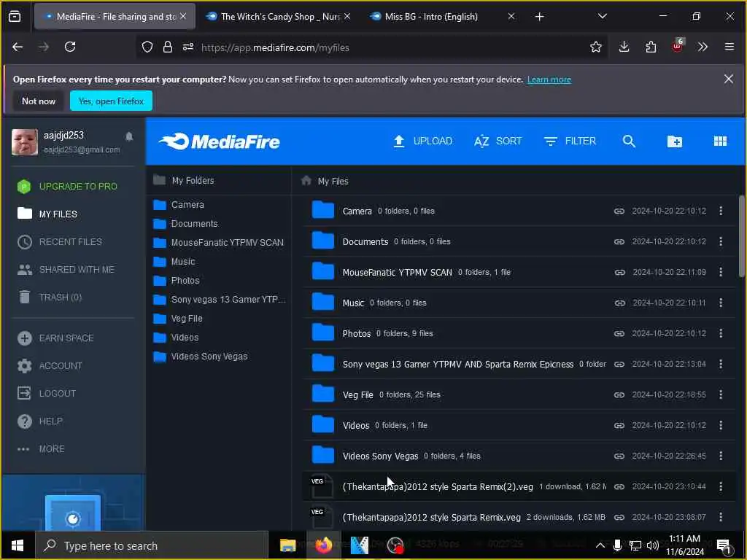Open HELP in sidebar
Image resolution: width=747 pixels, height=560 pixels.
click(40, 421)
